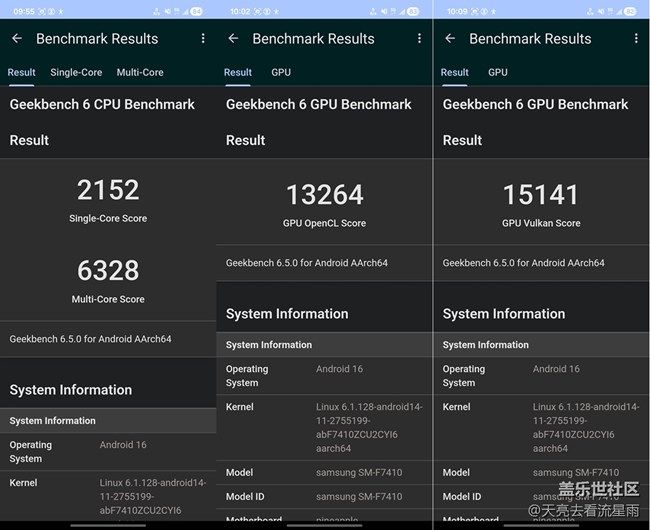Tap battery indicator on the 10:09 status bar
The width and height of the screenshot is (650, 530).
(629, 12)
